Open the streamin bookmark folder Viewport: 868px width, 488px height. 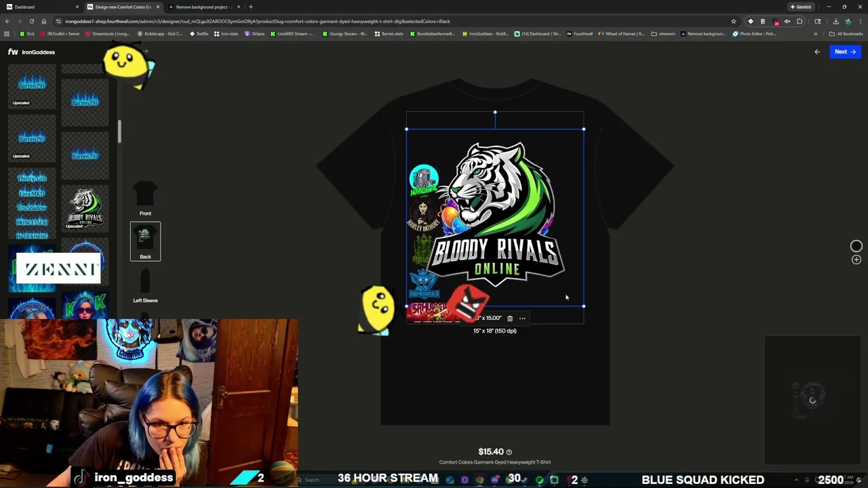(663, 33)
